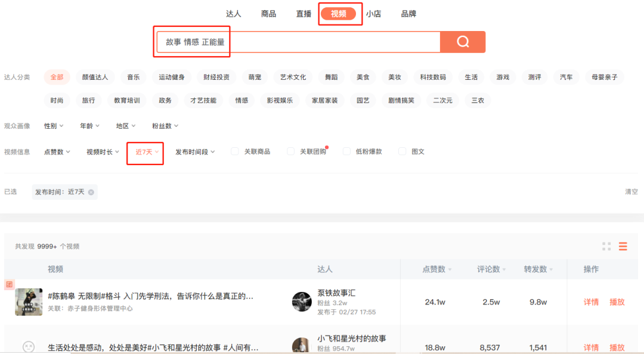Open the 发布时间段 dropdown
This screenshot has width=644, height=354.
[195, 152]
